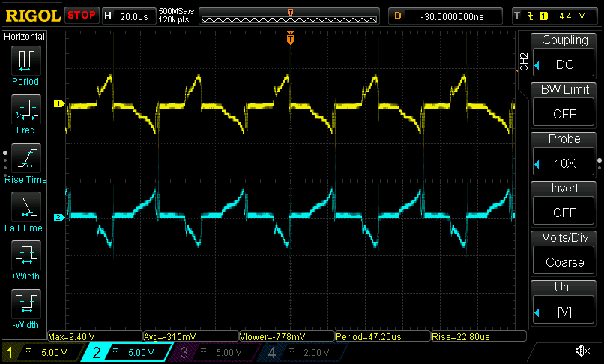Select the +Width measurement icon
This screenshot has height=364, width=604.
point(25,256)
